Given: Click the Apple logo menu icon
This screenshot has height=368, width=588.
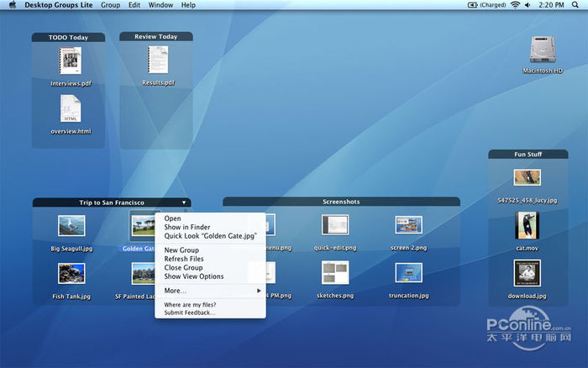Looking at the screenshot, I should click(12, 5).
